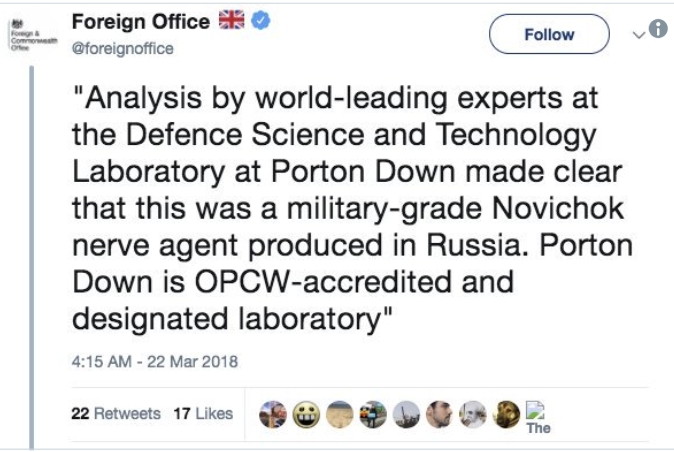Click the Union Jack flag emoji
Screen dimensions: 674x452
pyautogui.click(x=232, y=21)
